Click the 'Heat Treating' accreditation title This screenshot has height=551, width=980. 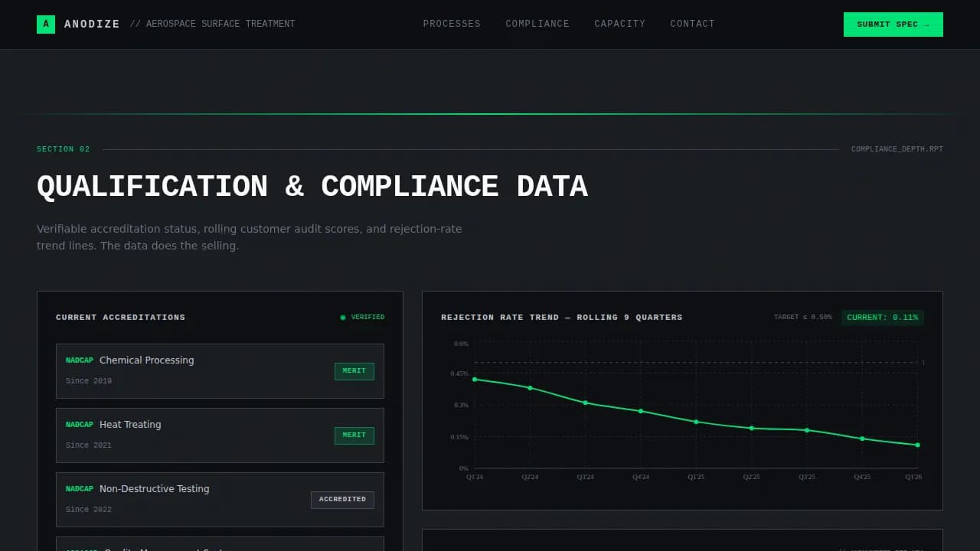coord(130,425)
